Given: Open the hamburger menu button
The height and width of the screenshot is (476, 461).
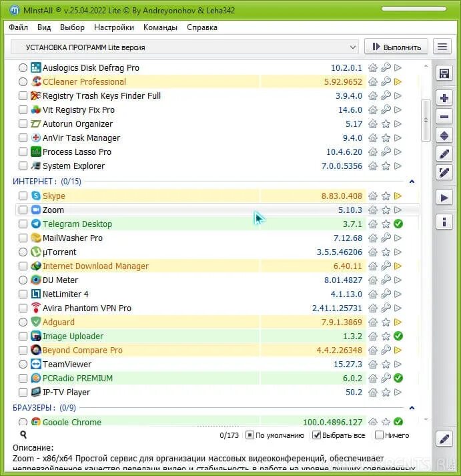Looking at the screenshot, I should coord(442,47).
